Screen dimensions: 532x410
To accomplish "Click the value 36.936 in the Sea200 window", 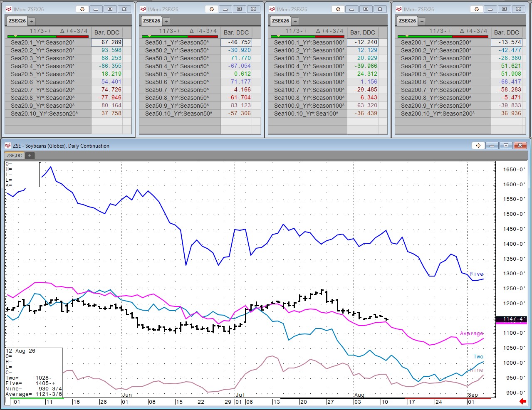I will tap(507, 114).
